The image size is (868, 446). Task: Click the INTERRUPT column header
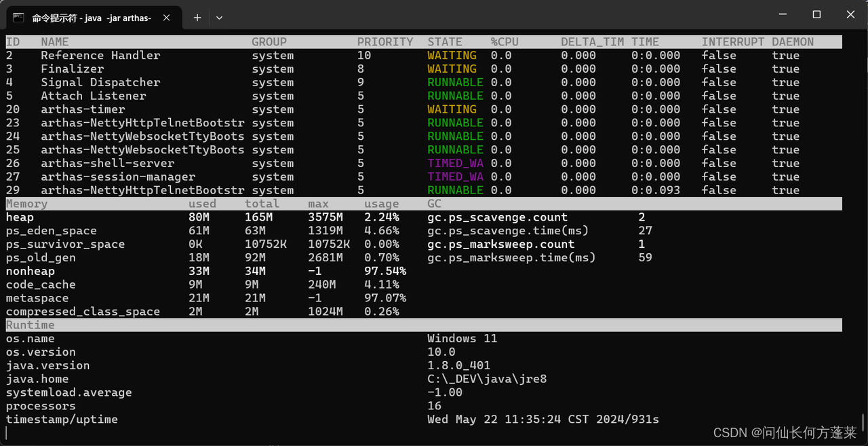click(733, 42)
